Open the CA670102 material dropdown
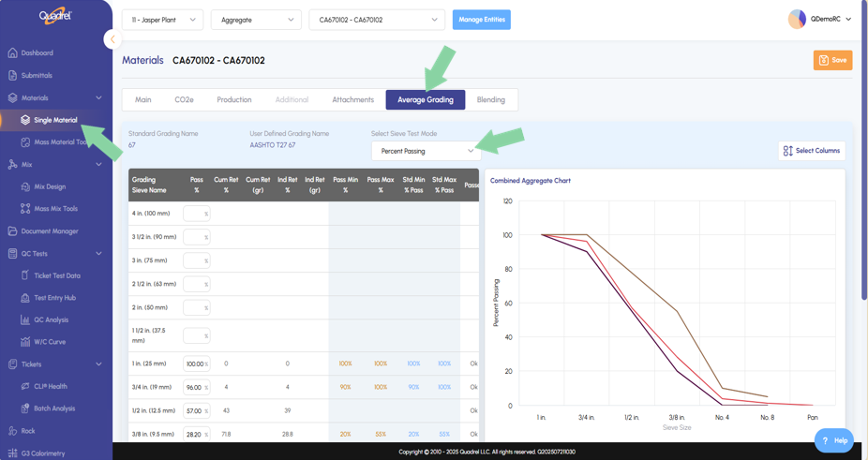The height and width of the screenshot is (460, 868). pos(377,20)
